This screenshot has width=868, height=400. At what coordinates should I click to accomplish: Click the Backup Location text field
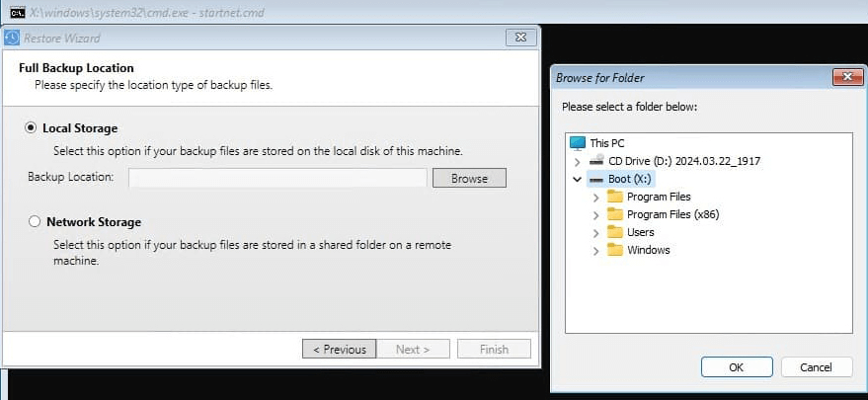(277, 178)
